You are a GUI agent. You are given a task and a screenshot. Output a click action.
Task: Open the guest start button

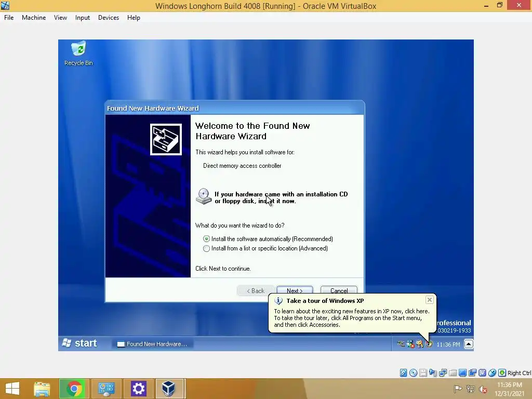pyautogui.click(x=80, y=343)
